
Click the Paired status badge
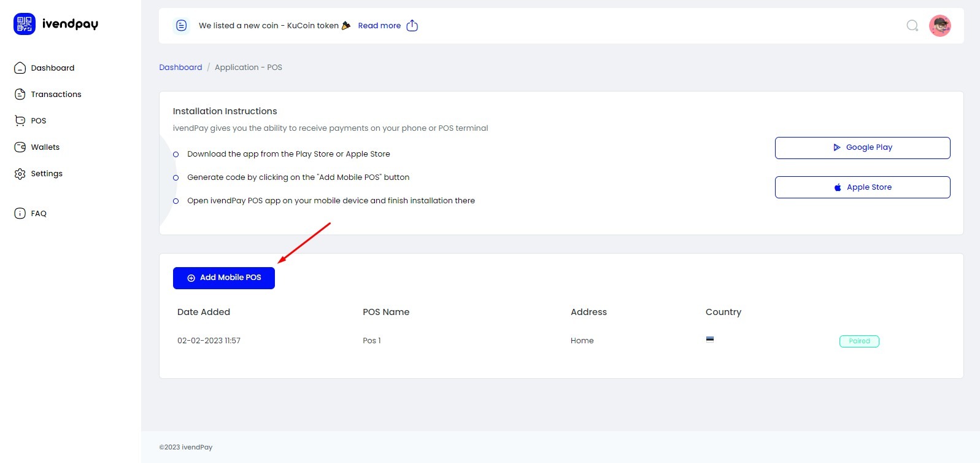859,341
